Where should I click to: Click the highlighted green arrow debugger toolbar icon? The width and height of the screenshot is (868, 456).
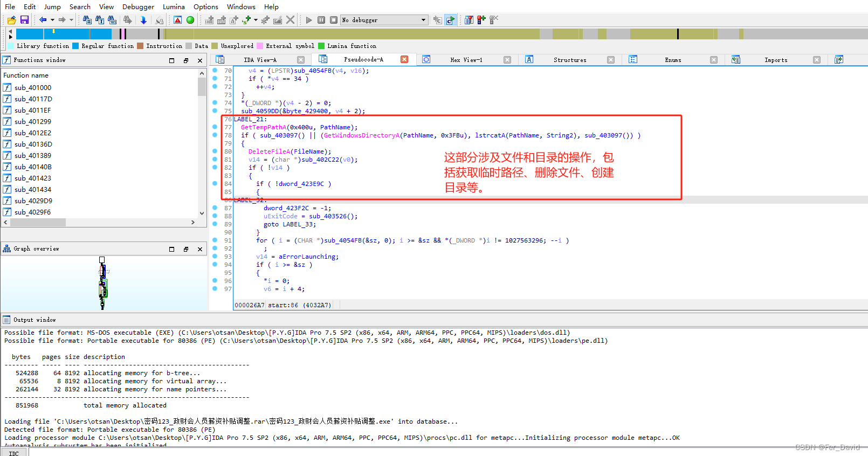450,20
